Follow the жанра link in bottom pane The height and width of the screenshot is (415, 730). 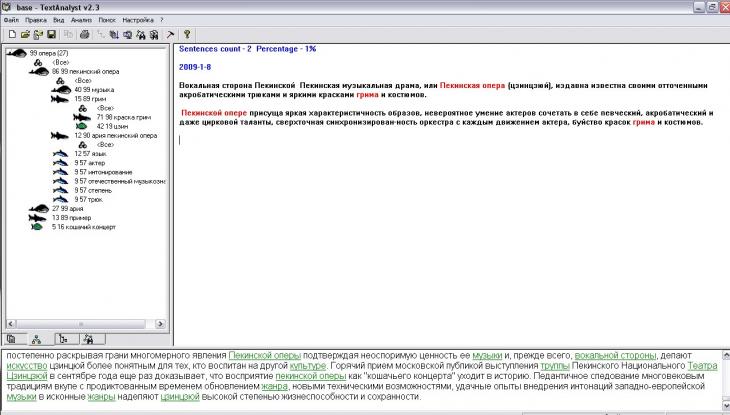click(274, 386)
